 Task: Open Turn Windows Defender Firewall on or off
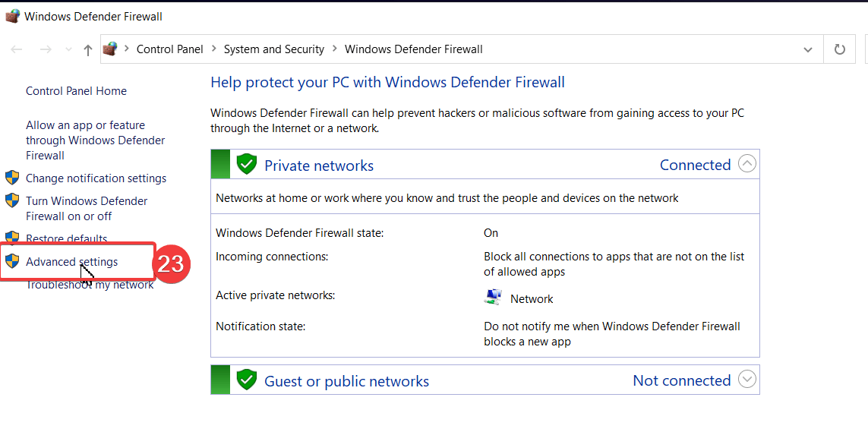(x=87, y=209)
